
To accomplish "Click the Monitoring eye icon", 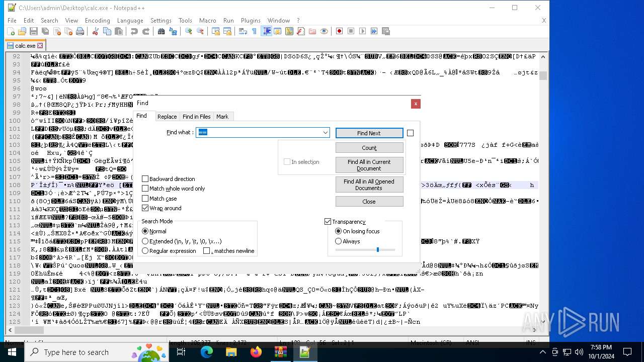I will (324, 31).
